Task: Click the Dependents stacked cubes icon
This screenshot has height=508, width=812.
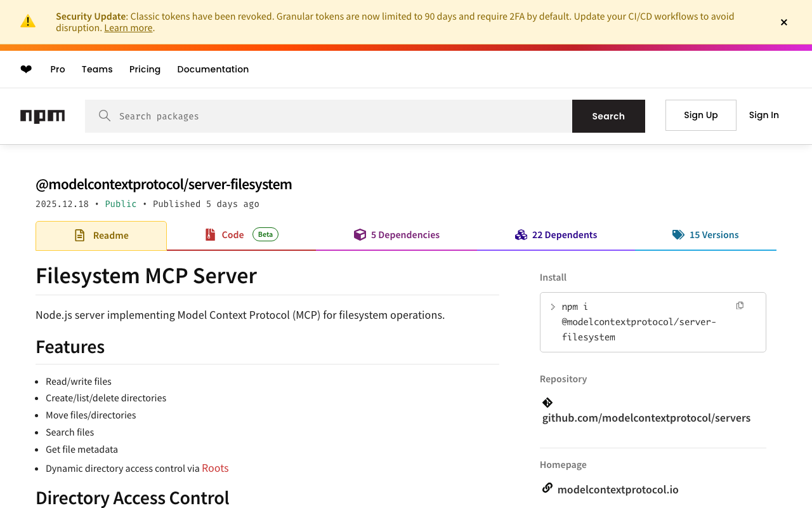Action: pyautogui.click(x=521, y=235)
